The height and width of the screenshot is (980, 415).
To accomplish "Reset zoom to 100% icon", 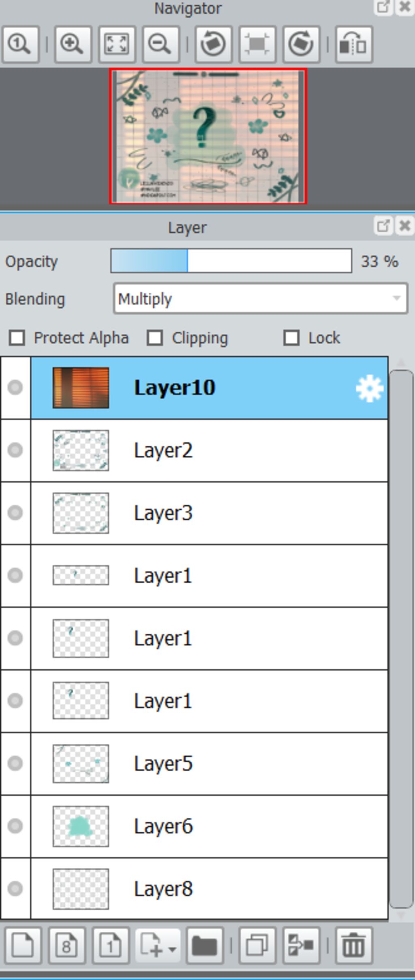I will (x=20, y=45).
